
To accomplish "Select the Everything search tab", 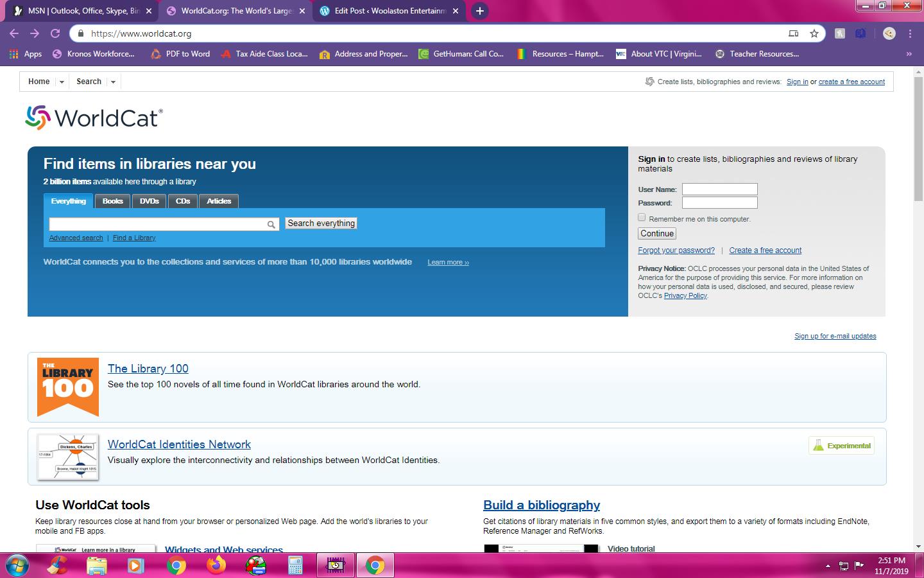I will (x=69, y=201).
